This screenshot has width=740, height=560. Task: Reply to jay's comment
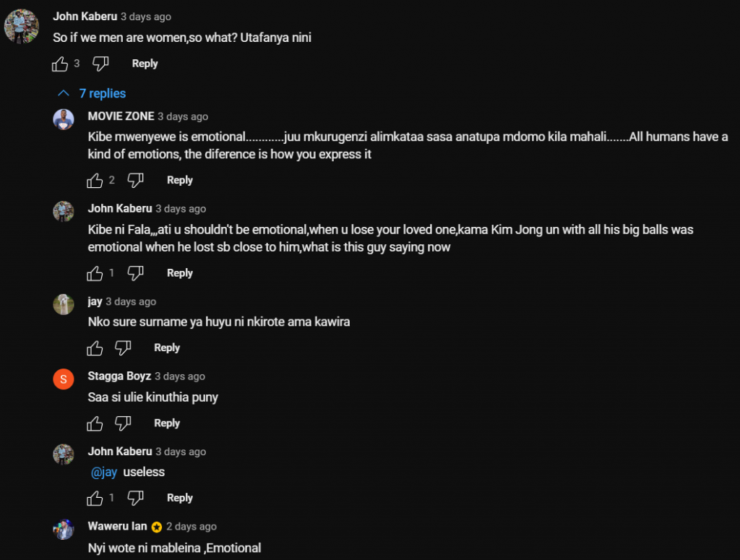tap(166, 348)
